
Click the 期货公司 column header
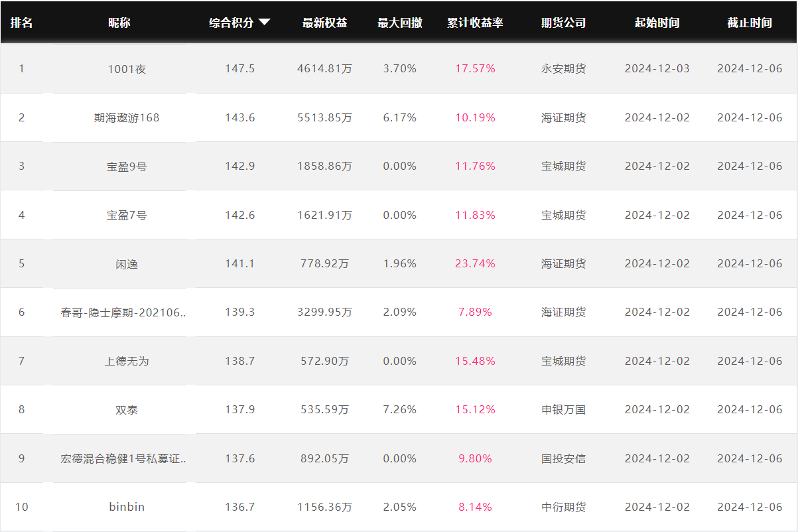click(563, 23)
